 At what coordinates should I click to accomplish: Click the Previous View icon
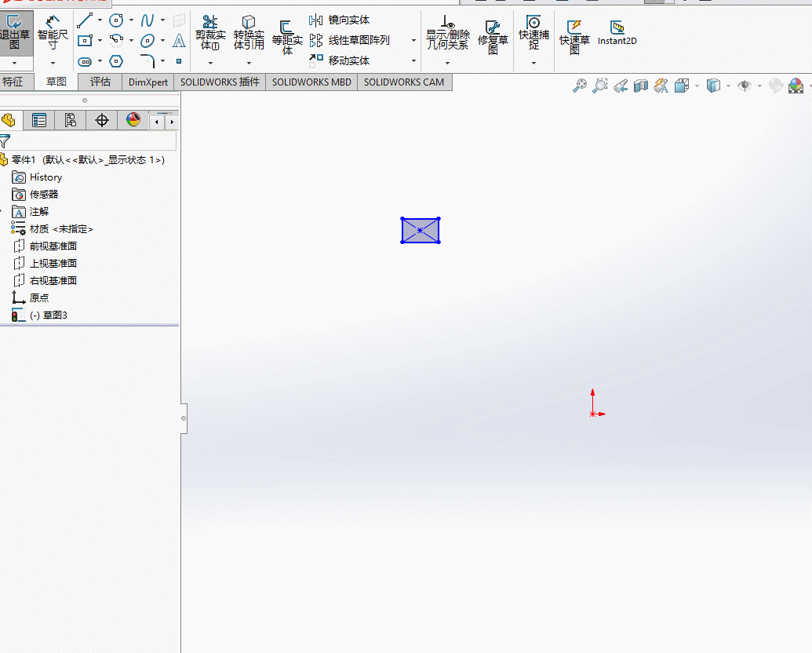click(x=621, y=86)
